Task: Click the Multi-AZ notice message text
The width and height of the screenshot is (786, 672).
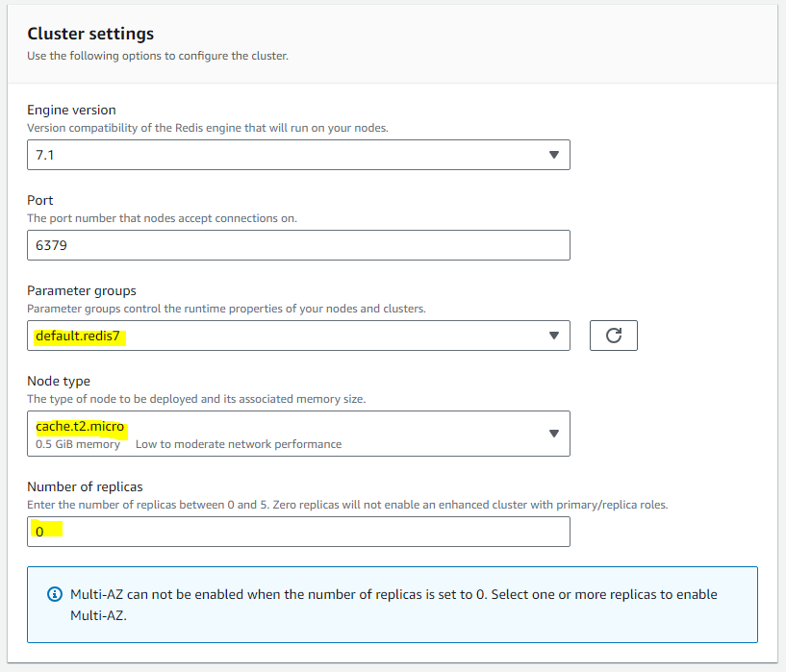Action: tap(393, 605)
